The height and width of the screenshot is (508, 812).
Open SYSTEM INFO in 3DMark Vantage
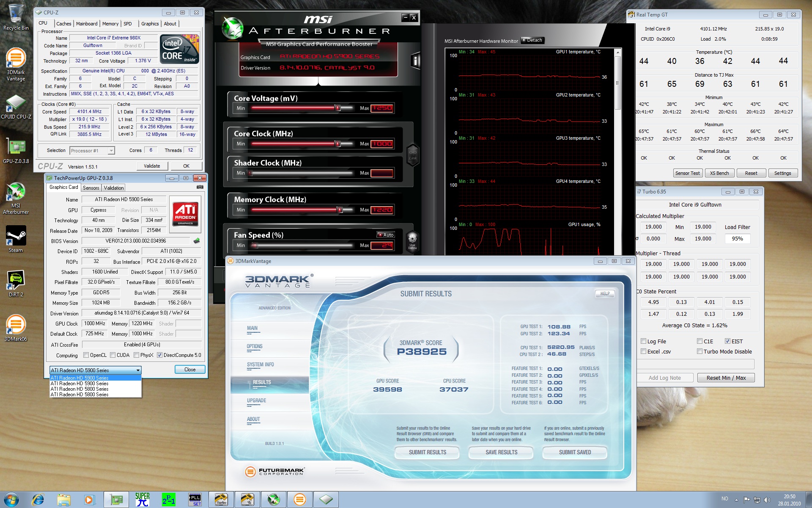[x=261, y=364]
